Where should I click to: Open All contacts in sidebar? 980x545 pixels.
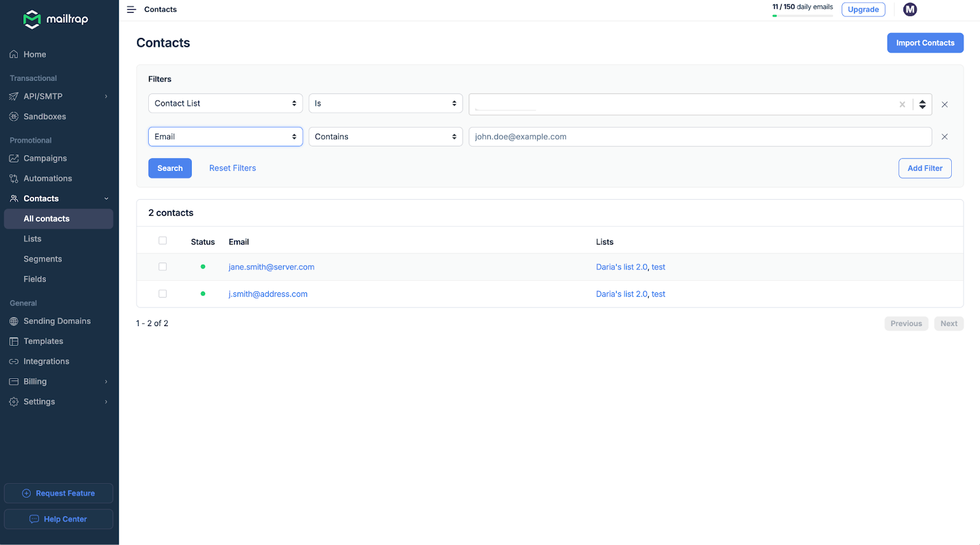pyautogui.click(x=58, y=219)
